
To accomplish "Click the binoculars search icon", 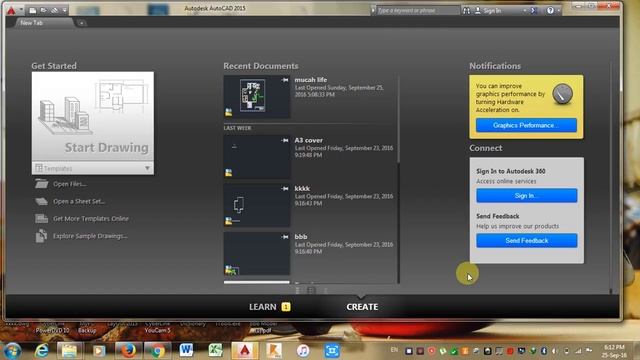I will coord(466,11).
